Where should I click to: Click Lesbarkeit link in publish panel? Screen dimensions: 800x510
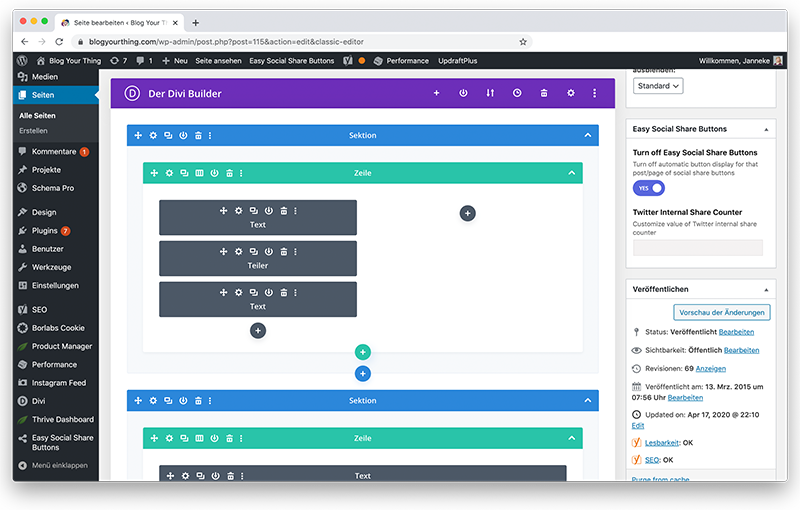pos(662,443)
